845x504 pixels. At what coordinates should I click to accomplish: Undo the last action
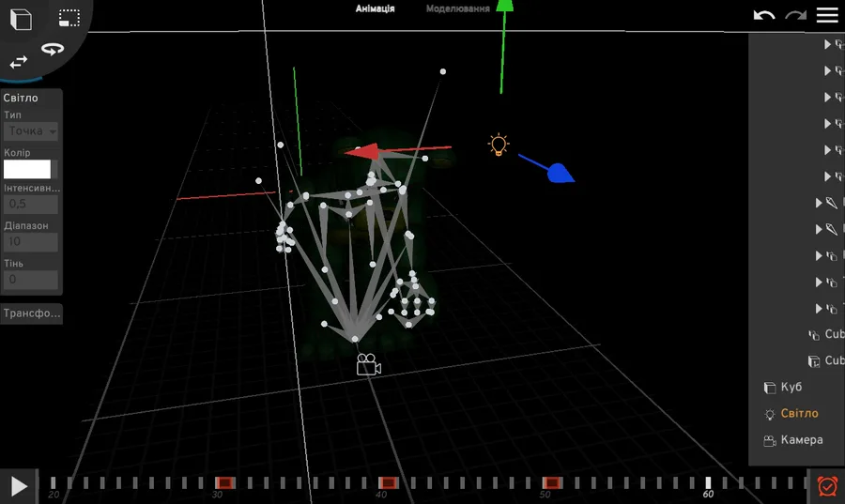coord(763,14)
